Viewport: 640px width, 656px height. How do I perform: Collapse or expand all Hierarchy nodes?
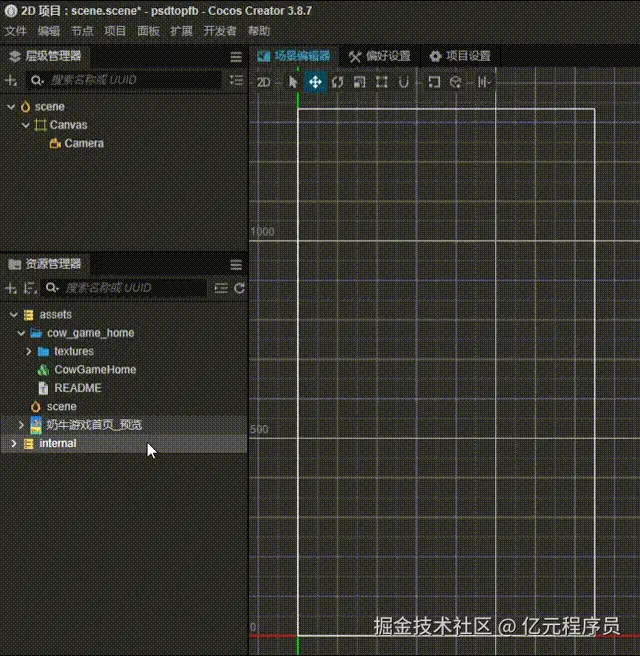coord(236,80)
